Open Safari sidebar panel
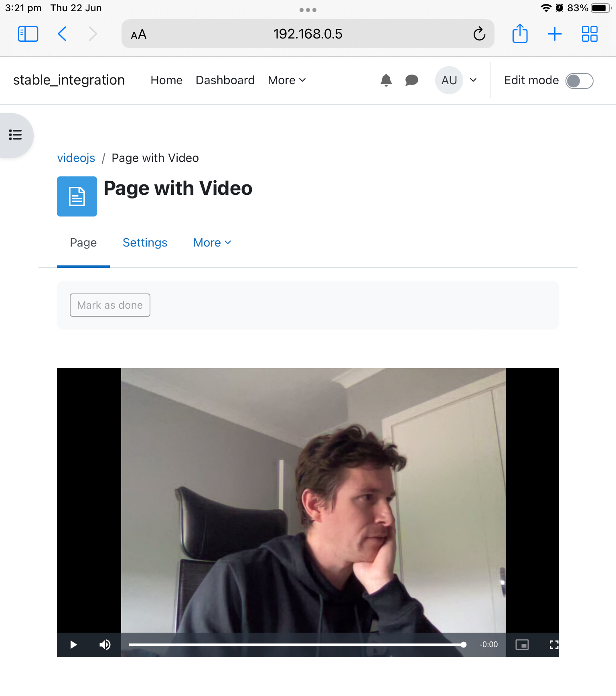 [x=28, y=34]
